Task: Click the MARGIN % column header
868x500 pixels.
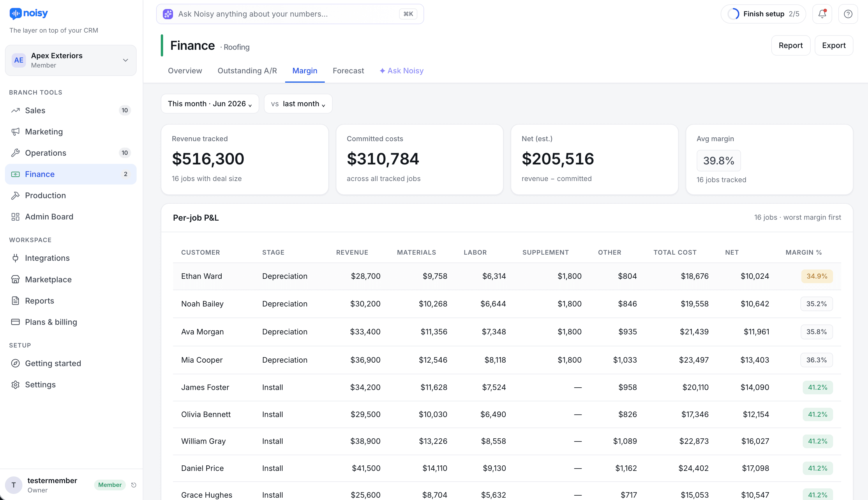Action: pyautogui.click(x=803, y=252)
